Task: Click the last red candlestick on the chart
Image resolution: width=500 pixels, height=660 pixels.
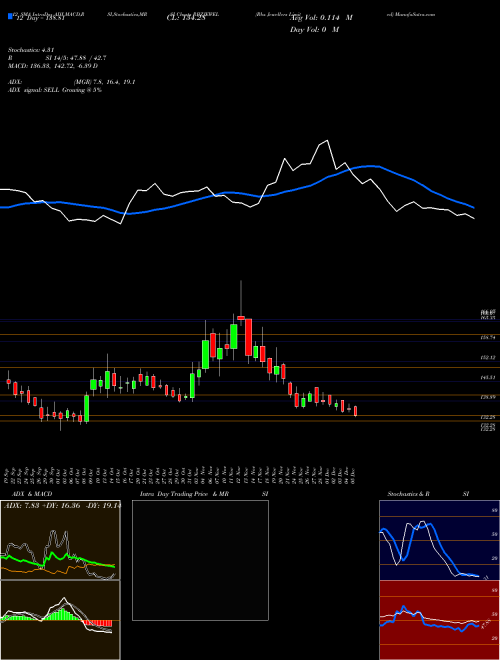Action: coord(356,411)
